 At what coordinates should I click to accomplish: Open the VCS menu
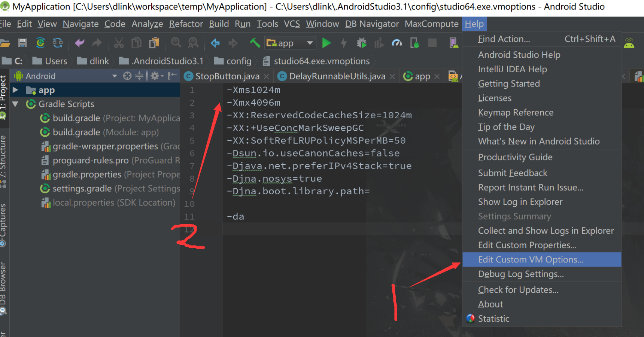click(x=292, y=24)
